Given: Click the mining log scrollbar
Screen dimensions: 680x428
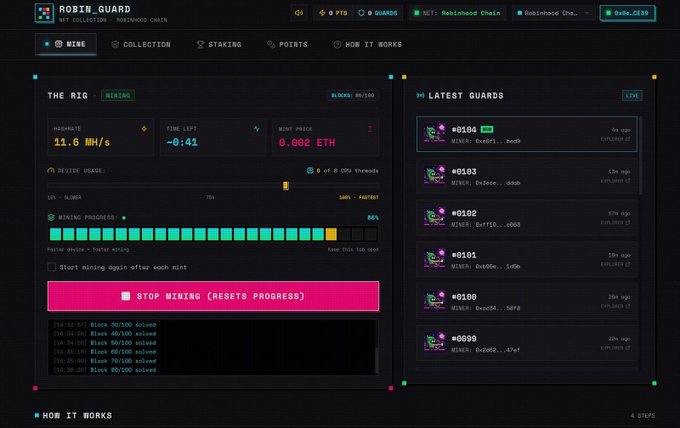Looking at the screenshot, I should tap(376, 359).
